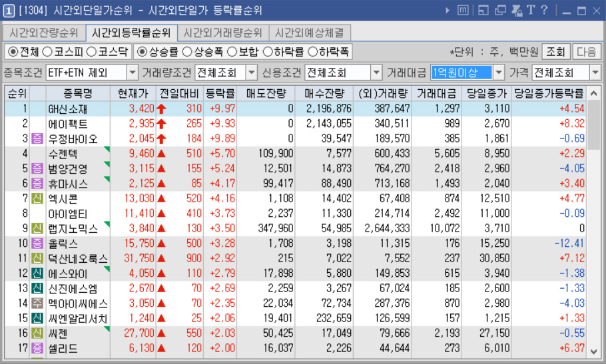
Task: Sort by 현재가 column header
Action: point(133,93)
